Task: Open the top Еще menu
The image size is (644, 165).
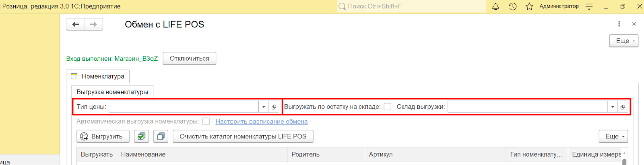Action: pyautogui.click(x=623, y=41)
